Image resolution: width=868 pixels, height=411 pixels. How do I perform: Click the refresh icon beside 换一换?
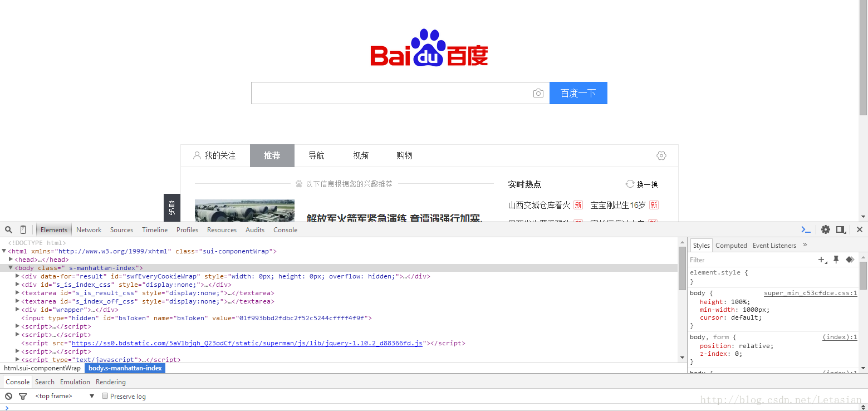coord(630,184)
